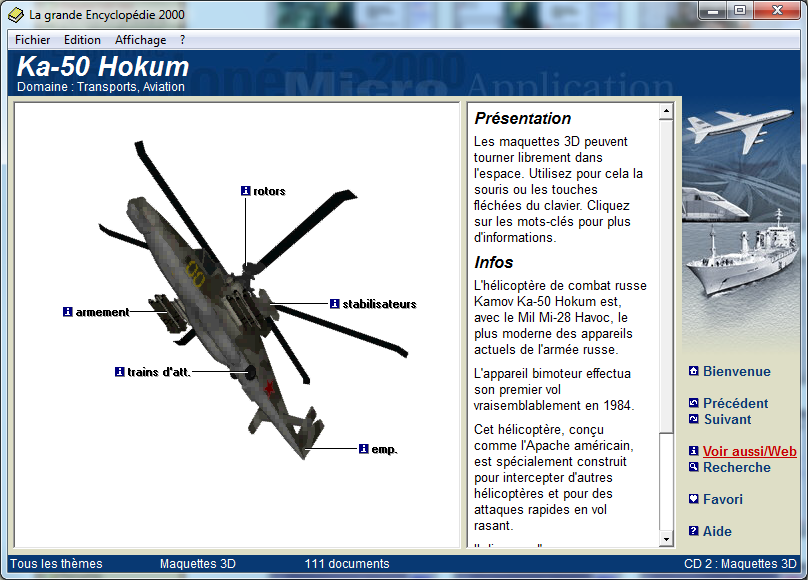Navigate to Suivant document
Viewport: 808px width, 580px height.
pyautogui.click(x=728, y=419)
